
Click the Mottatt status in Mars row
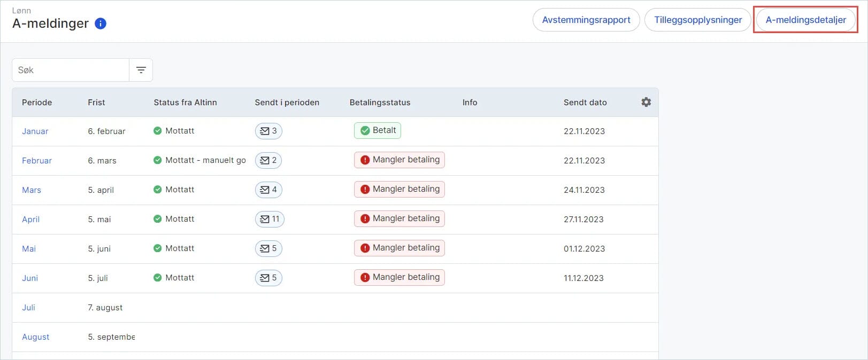point(174,190)
